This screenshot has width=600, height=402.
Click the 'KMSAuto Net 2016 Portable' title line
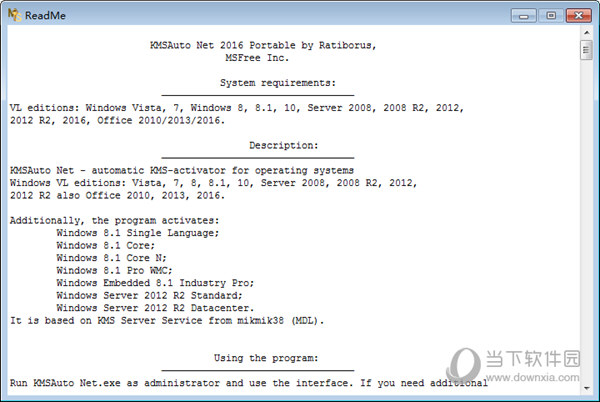point(263,45)
